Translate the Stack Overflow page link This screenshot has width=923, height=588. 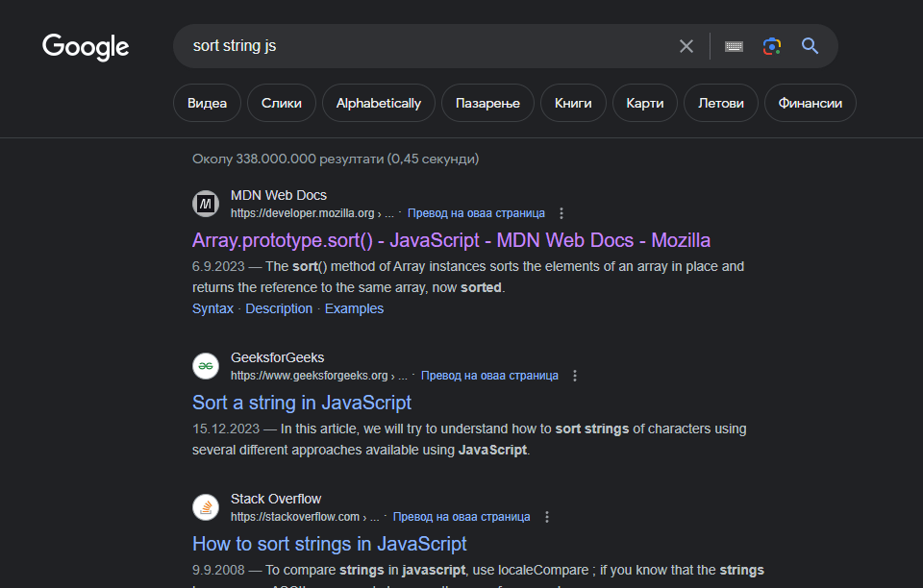tap(461, 516)
